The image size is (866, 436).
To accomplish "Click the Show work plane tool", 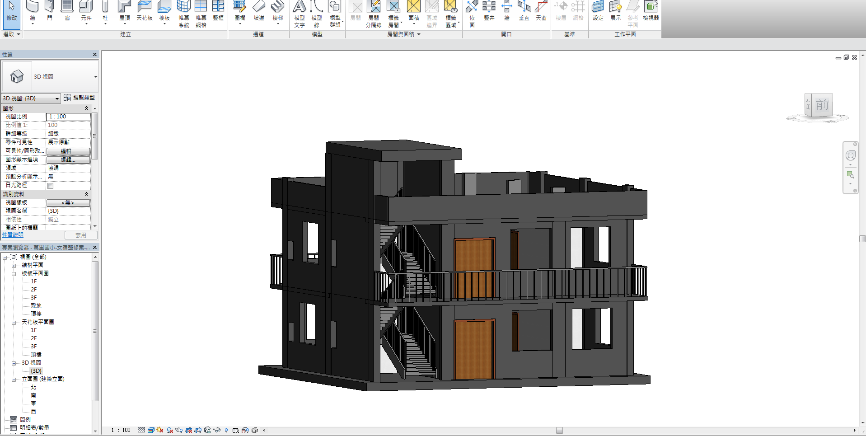I will (615, 11).
